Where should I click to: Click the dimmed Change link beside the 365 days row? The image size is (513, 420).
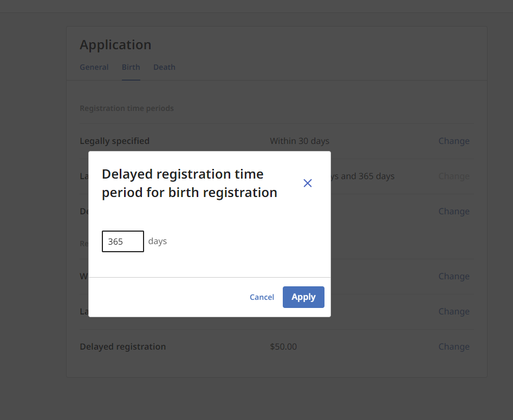453,176
